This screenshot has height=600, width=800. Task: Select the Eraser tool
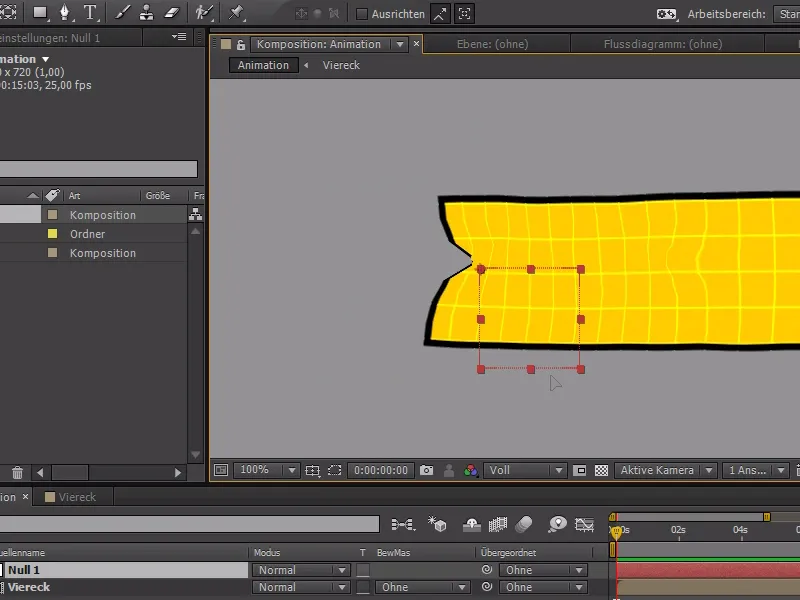coord(171,14)
